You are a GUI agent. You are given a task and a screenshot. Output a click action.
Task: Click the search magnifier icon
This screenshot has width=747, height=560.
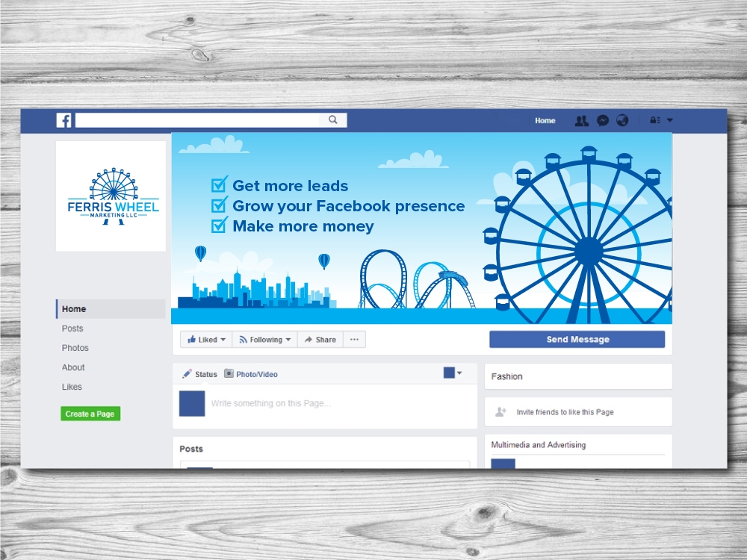332,119
